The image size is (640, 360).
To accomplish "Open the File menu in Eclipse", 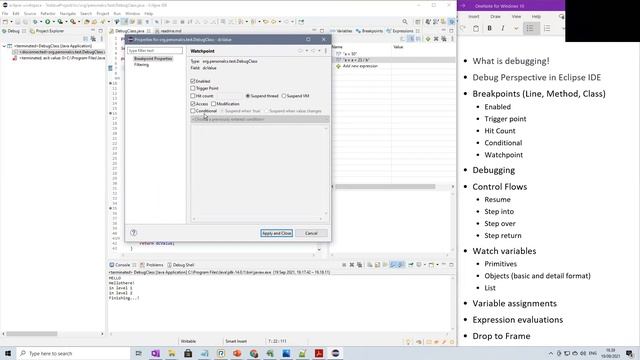I will click(x=5, y=13).
